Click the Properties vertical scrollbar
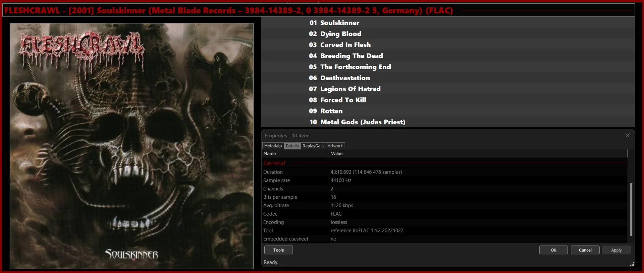This screenshot has height=273, width=644. (x=631, y=209)
